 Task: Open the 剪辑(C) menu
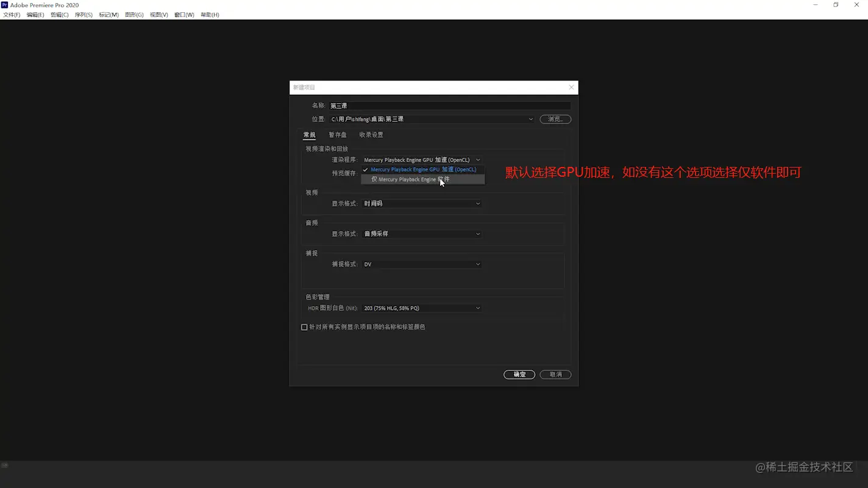coord(59,15)
